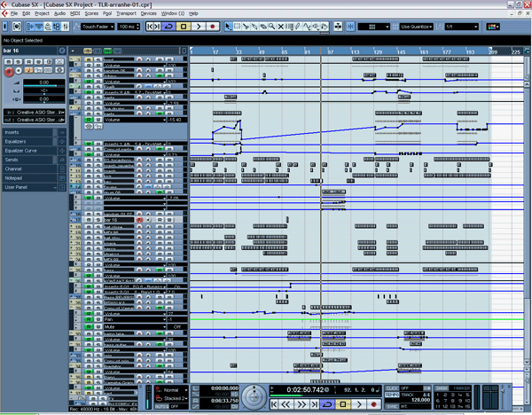
Task: Open the Notepad section in Inspector
Action: coord(14,177)
